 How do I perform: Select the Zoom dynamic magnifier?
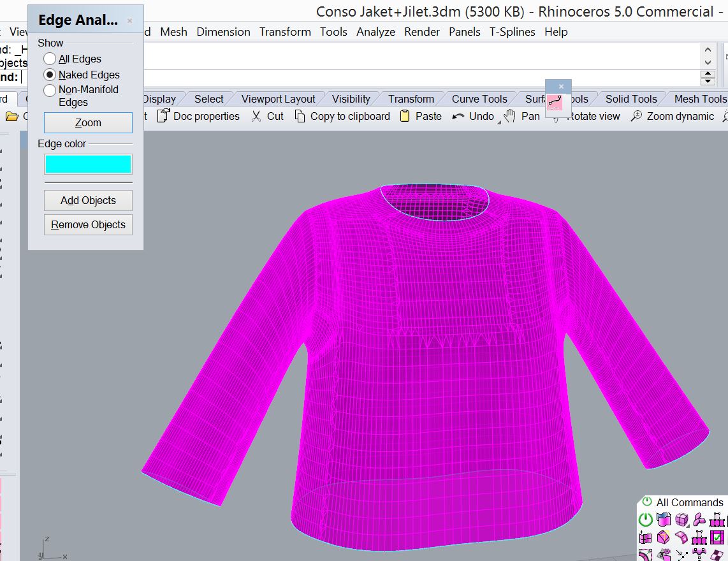tap(636, 116)
